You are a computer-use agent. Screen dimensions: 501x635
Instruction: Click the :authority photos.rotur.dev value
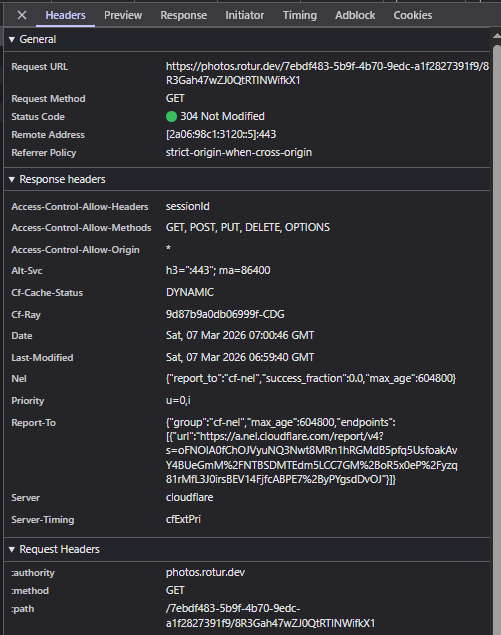click(x=205, y=573)
